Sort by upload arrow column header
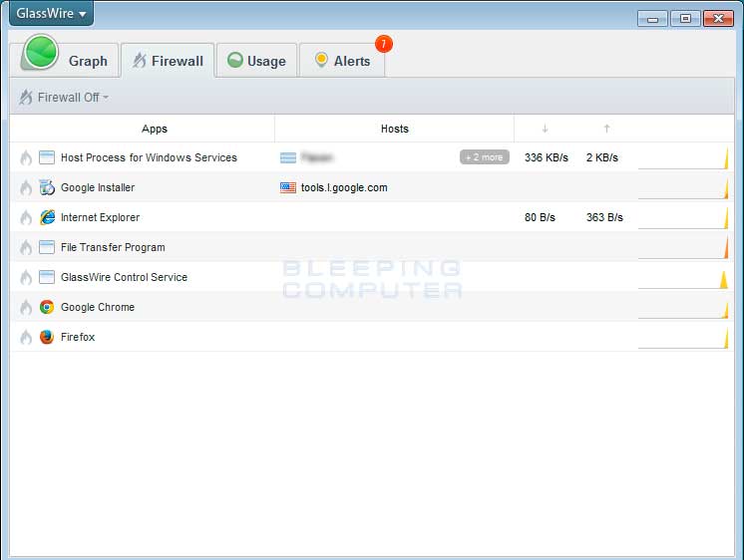The width and height of the screenshot is (744, 560). 606,129
